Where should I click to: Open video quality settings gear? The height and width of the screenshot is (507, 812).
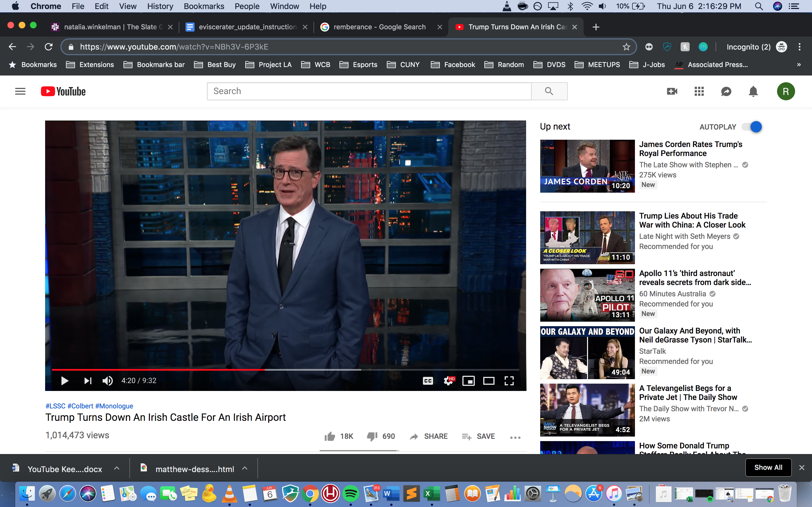(448, 381)
